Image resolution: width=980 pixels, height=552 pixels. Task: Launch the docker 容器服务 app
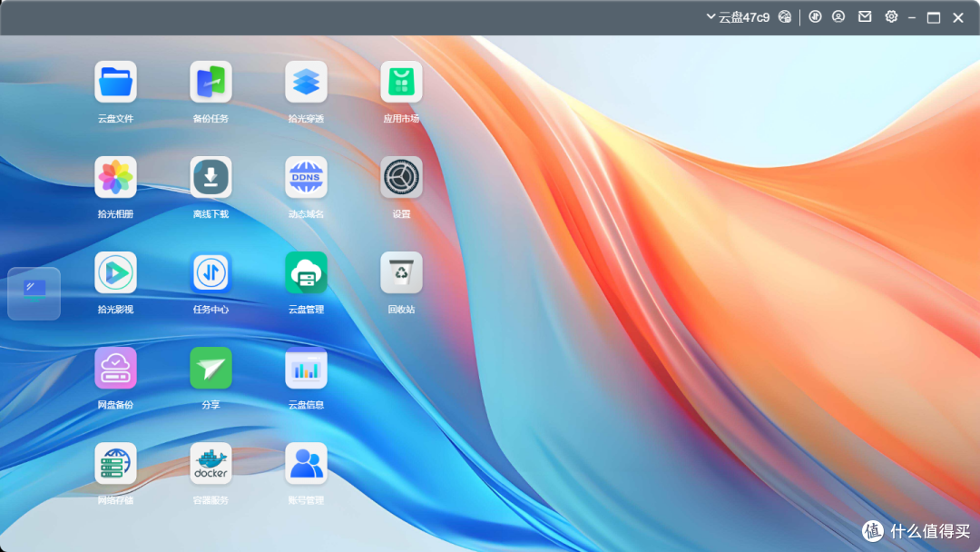211,463
